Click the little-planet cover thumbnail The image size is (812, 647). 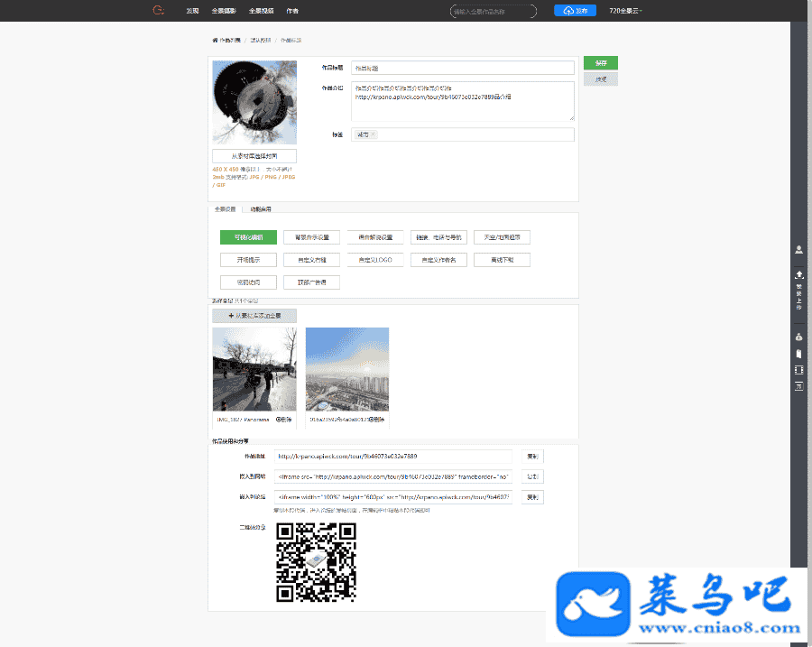[x=254, y=102]
